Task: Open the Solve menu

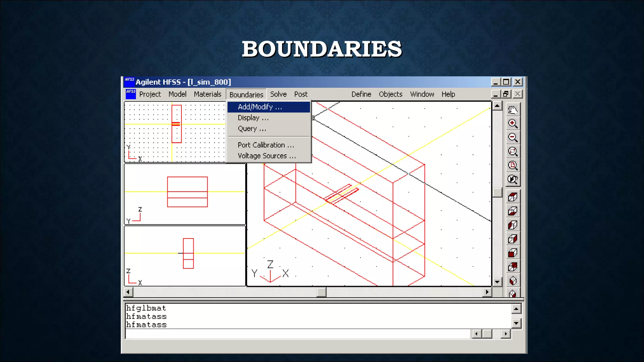Action: point(278,94)
